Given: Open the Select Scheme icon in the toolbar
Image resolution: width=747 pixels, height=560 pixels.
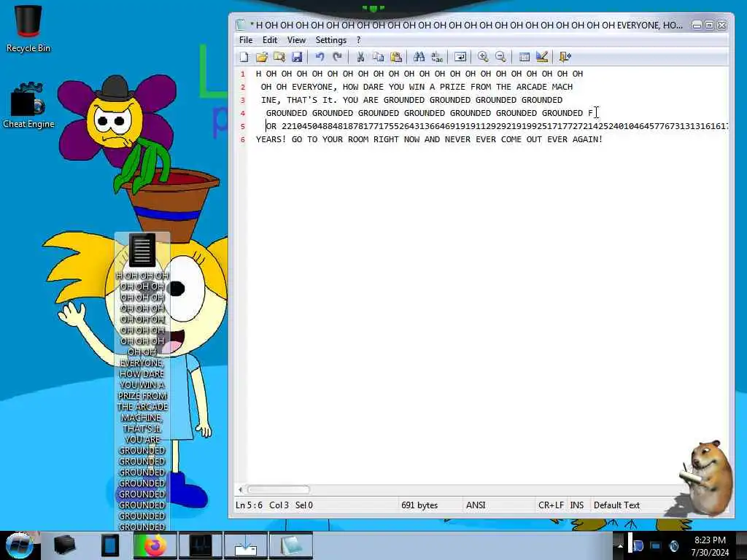Looking at the screenshot, I should [524, 57].
